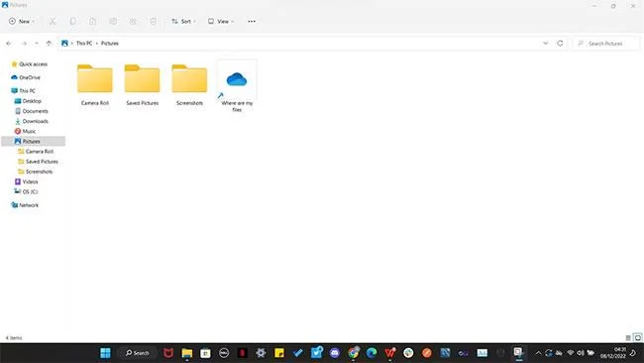This screenshot has width=644, height=363.
Task: Open Camera Roll in the sidebar tree
Action: point(36,152)
